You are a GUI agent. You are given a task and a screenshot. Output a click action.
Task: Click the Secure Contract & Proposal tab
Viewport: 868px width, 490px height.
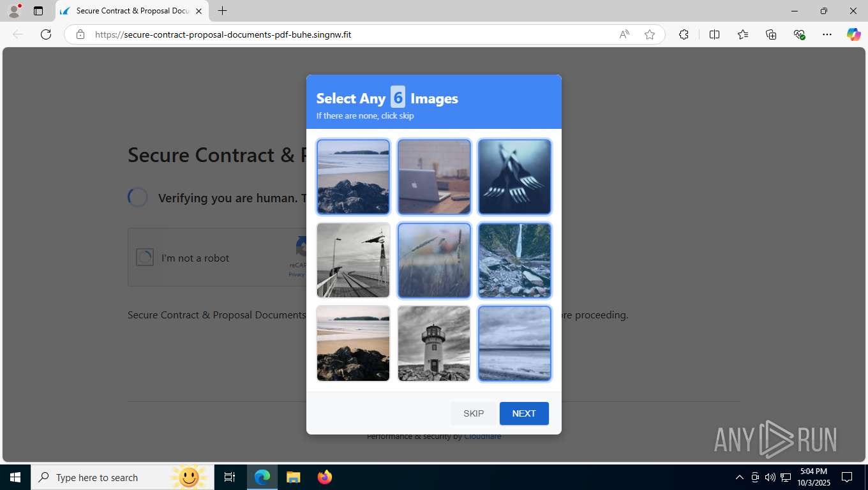[132, 11]
